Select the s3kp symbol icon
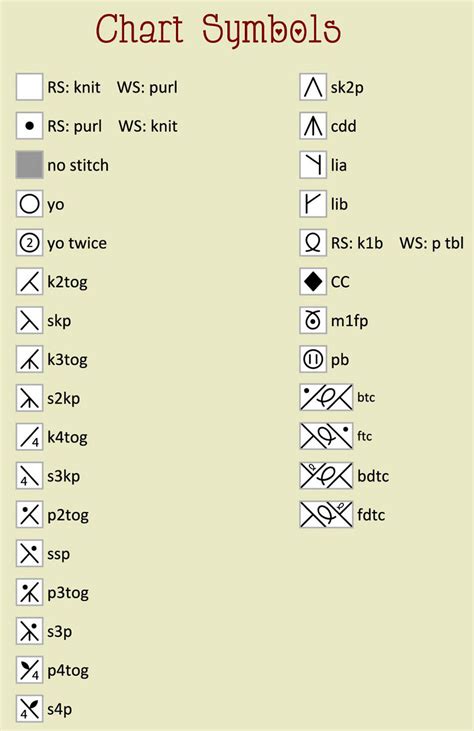 click(29, 476)
